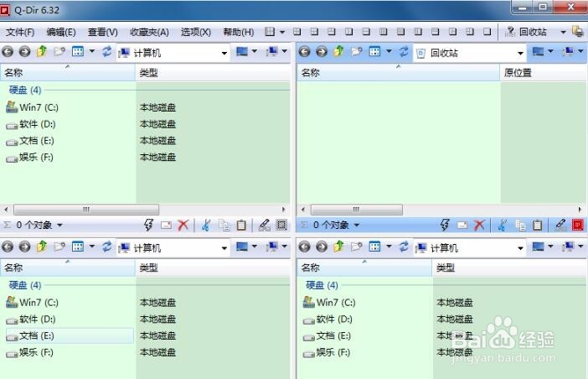Image resolution: width=588 pixels, height=379 pixels.
Task: Click right scroll arrow in 回收站 pane
Action: [580, 210]
